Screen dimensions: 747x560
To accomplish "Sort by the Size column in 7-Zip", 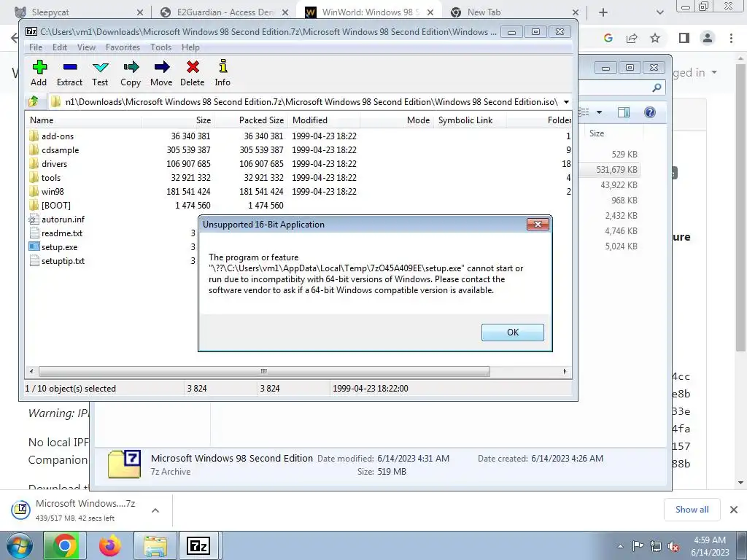I will [x=179, y=120].
